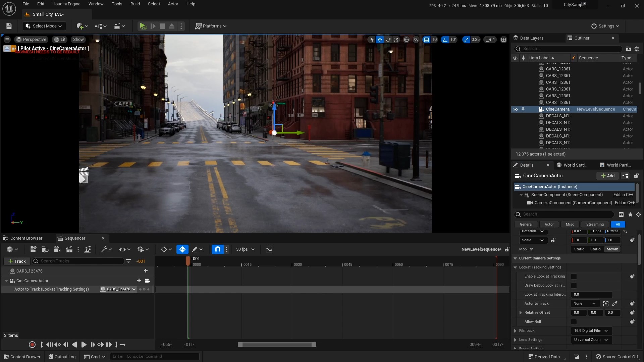Viewport: 644px width, 362px height.
Task: Toggle visibility eye for CineCamera row
Action: click(515, 109)
